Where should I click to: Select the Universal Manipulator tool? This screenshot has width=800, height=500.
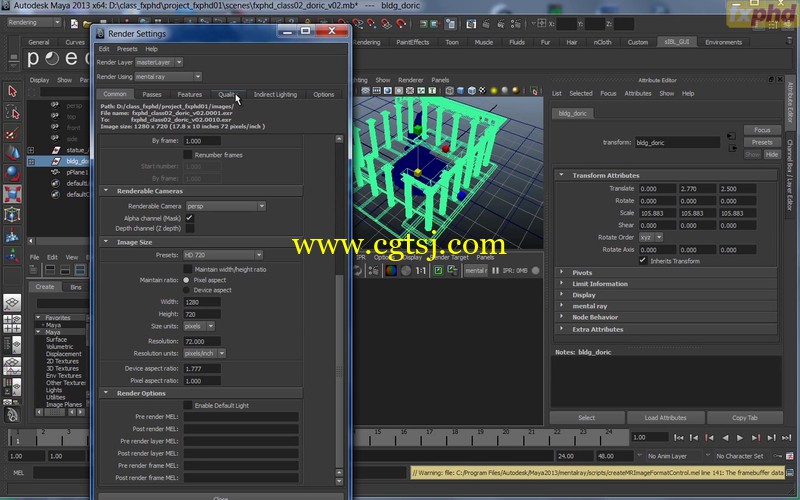point(12,215)
